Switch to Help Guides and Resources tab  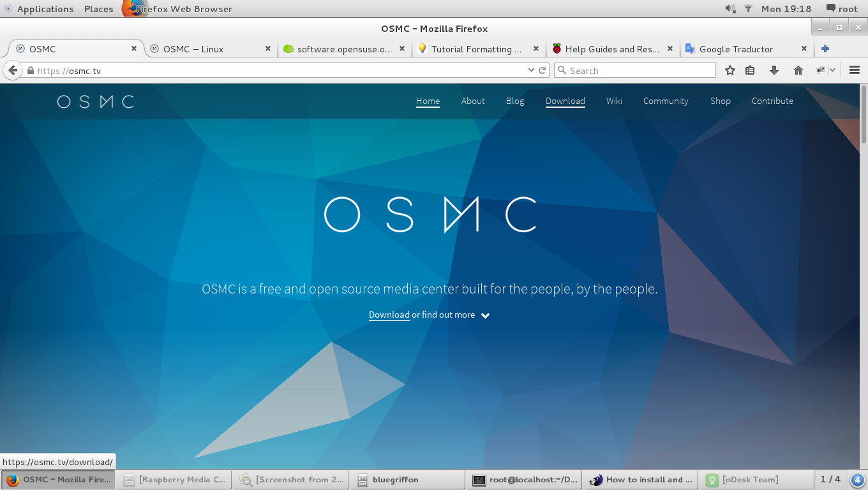click(613, 48)
